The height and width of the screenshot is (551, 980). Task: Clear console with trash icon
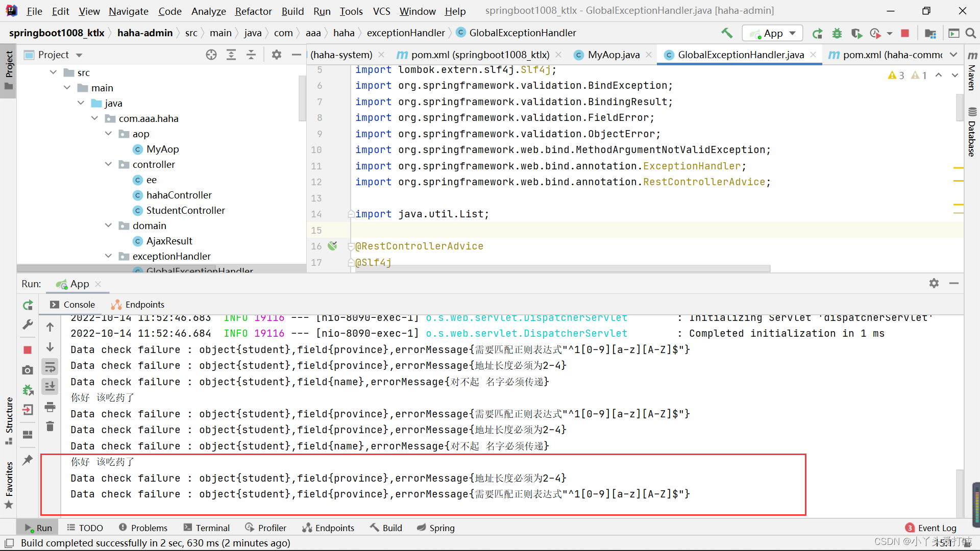pyautogui.click(x=50, y=427)
